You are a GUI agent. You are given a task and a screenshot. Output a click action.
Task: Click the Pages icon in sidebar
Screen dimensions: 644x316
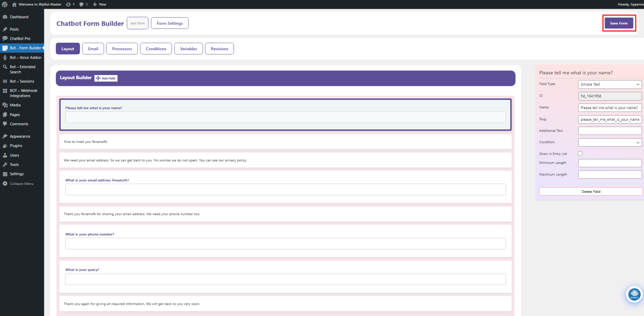tap(5, 114)
